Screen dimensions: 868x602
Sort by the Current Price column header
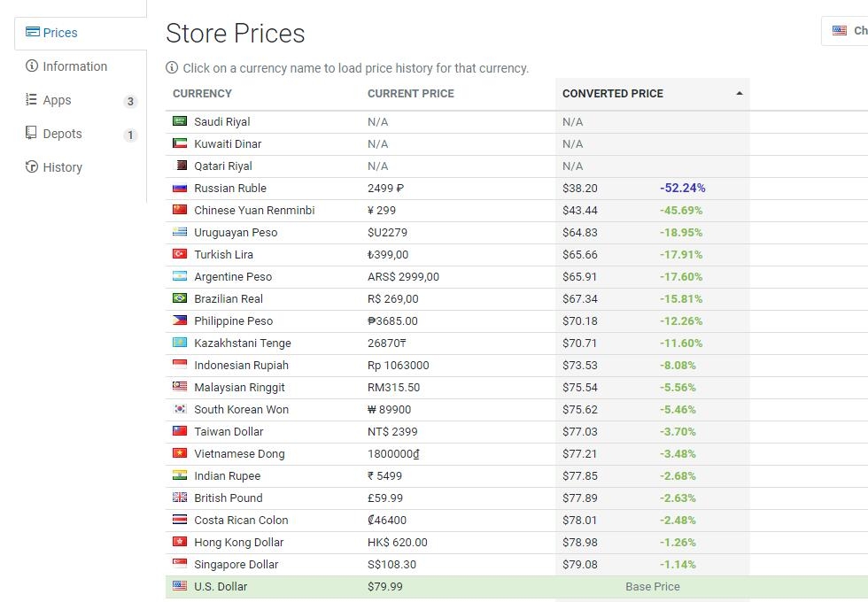(410, 94)
